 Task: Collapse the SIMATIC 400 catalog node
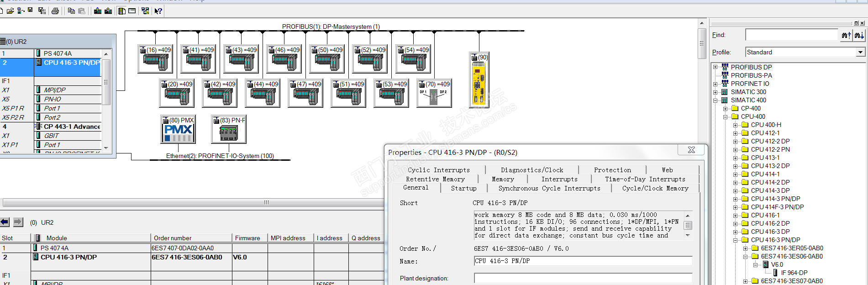click(715, 100)
